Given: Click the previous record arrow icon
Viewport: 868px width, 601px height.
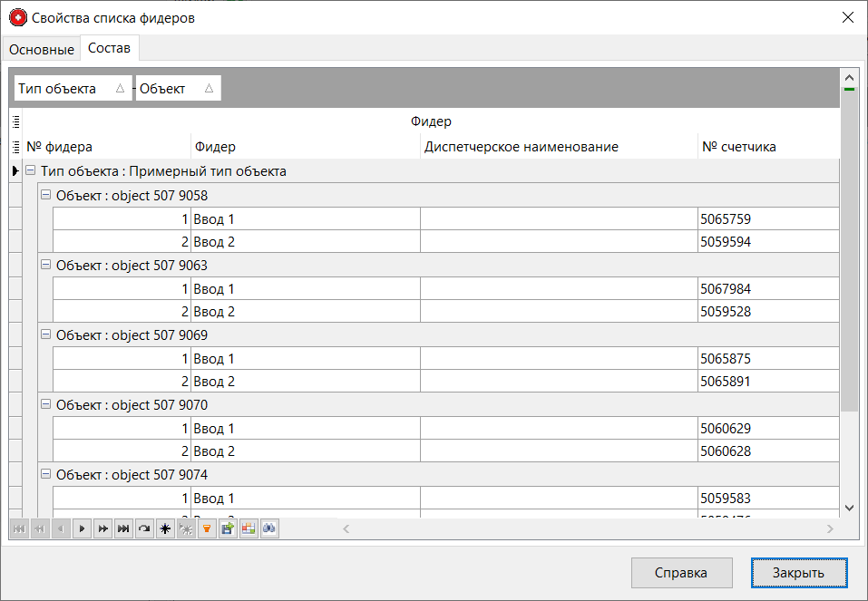Looking at the screenshot, I should pyautogui.click(x=61, y=528).
